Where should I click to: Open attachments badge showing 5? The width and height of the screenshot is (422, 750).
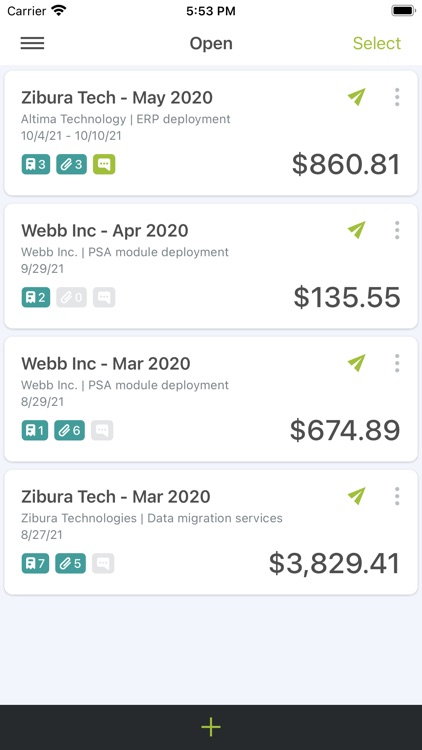pyautogui.click(x=71, y=563)
